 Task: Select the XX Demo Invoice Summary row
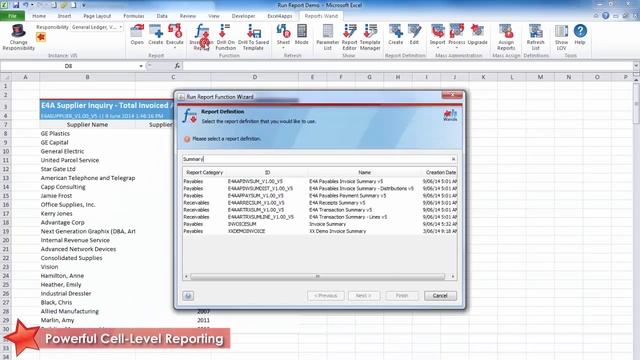pos(320,231)
